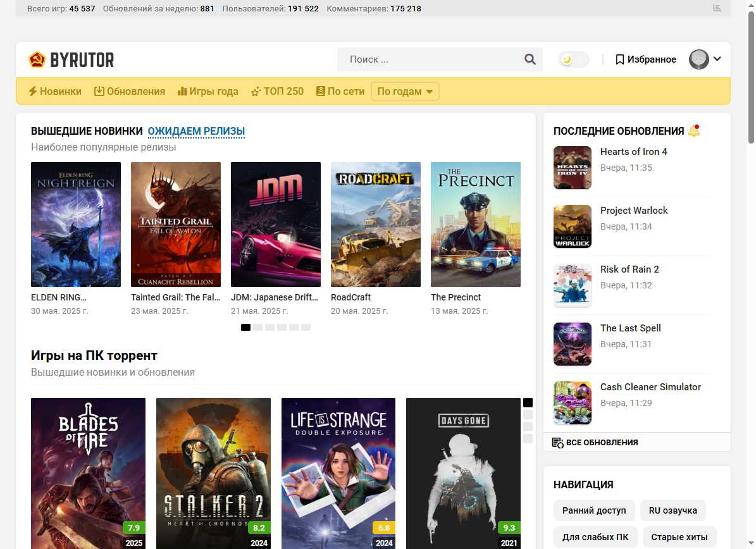This screenshot has width=756, height=549.
Task: Click the Ранний доступ navigation button
Action: coord(593,510)
